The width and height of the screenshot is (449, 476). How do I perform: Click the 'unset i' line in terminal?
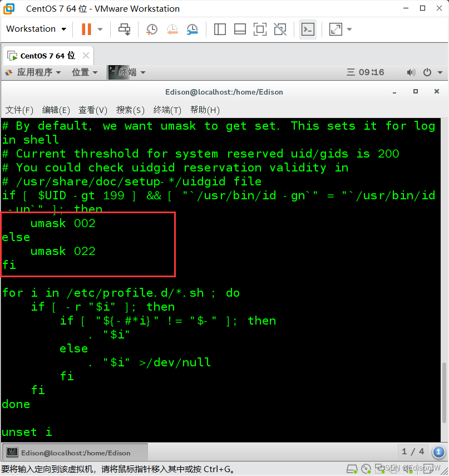[x=27, y=432]
